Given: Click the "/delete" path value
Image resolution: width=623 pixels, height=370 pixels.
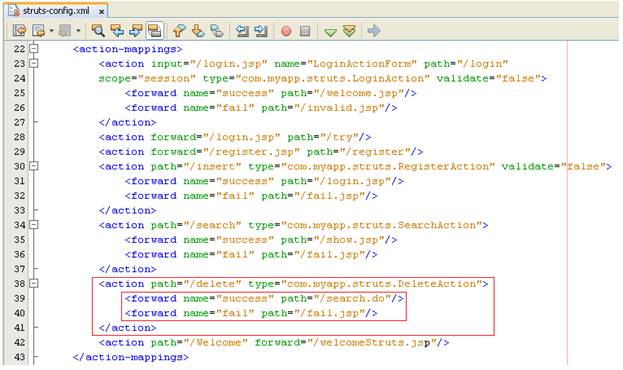Looking at the screenshot, I should [x=213, y=284].
